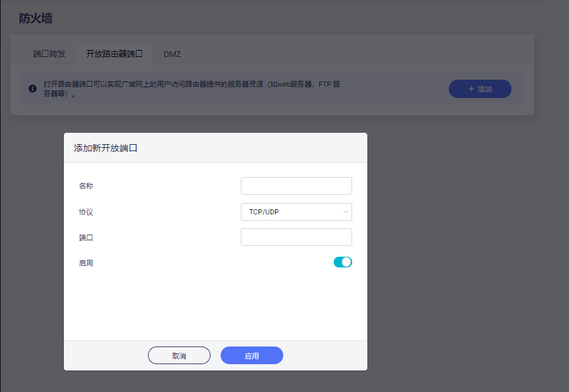The width and height of the screenshot is (569, 392).
Task: Click inside the 端口 port input field
Action: coord(296,236)
